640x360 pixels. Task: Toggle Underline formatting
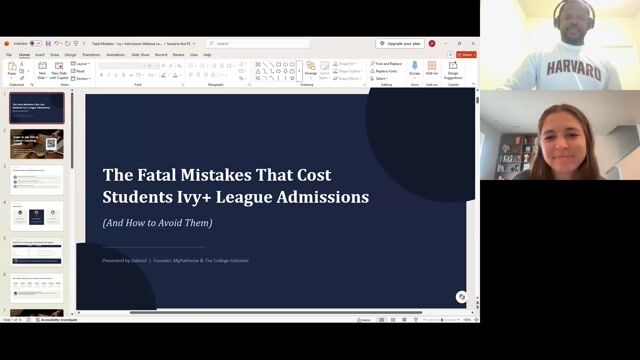[x=116, y=75]
